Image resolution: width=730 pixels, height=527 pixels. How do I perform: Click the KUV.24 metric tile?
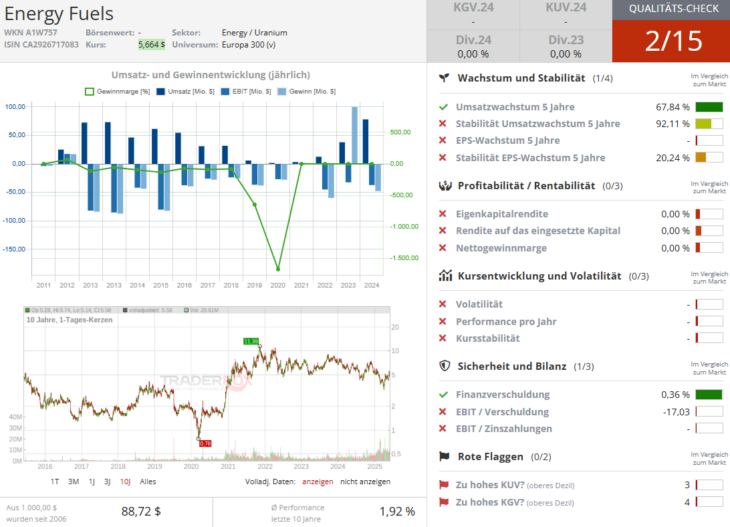566,15
